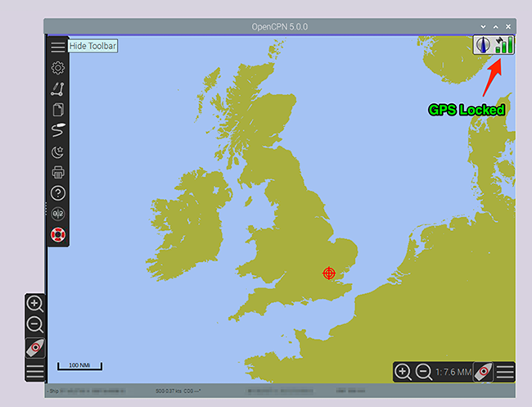Click the Print Chart icon
This screenshot has width=532, height=407.
[x=57, y=173]
